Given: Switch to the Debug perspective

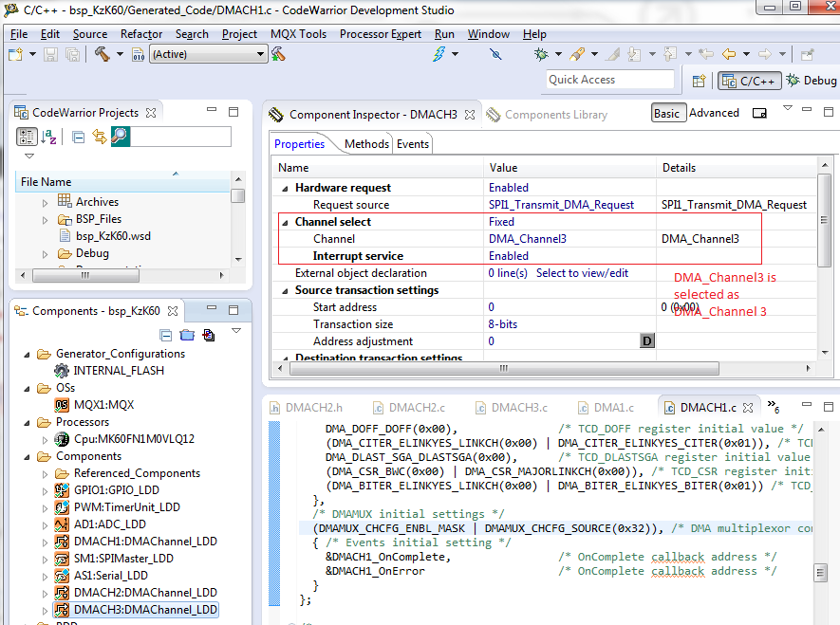Looking at the screenshot, I should 812,81.
